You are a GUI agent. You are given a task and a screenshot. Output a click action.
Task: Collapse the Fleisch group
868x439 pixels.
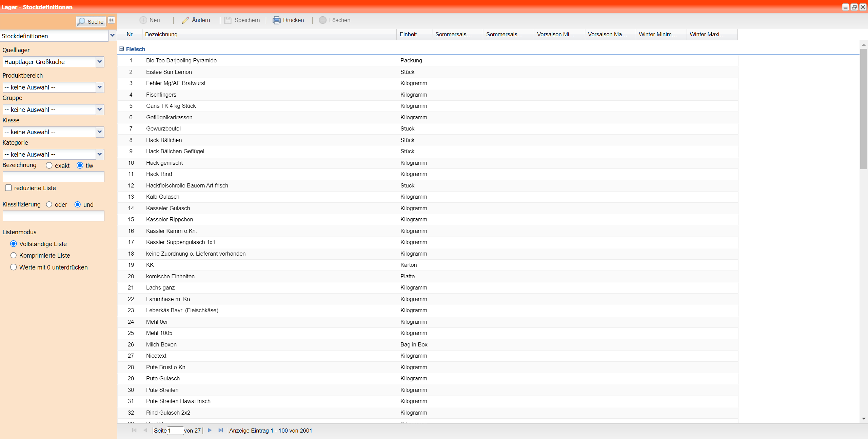(121, 49)
